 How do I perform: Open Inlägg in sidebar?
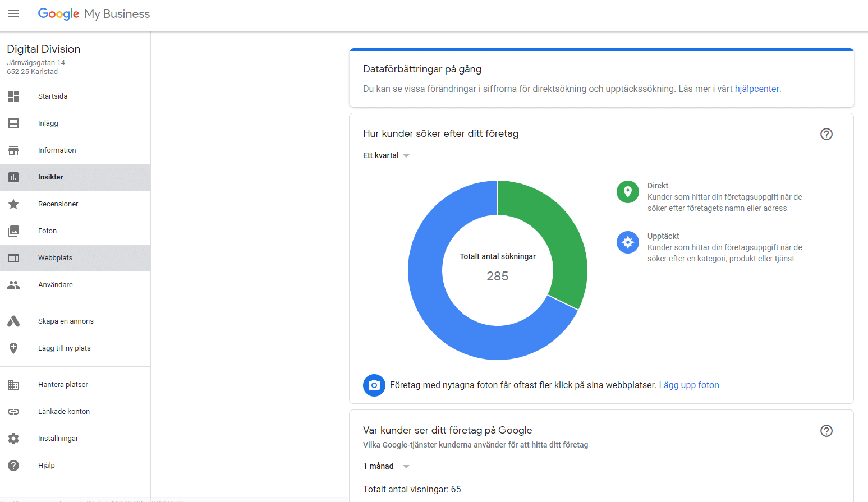tap(75, 123)
